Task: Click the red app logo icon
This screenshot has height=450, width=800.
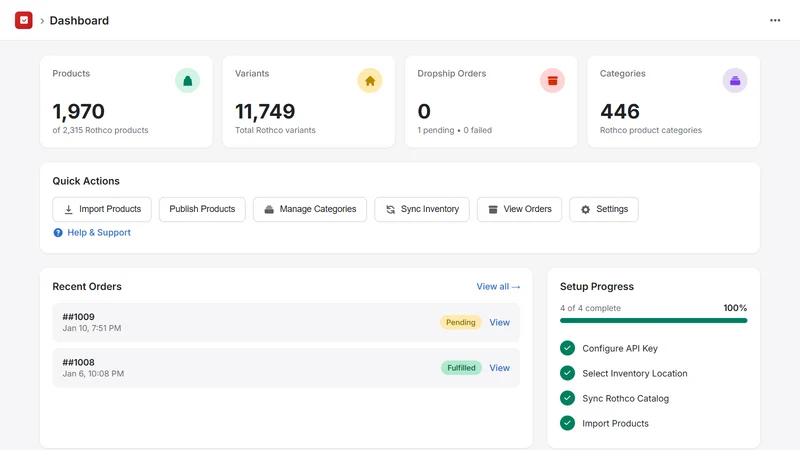Action: point(23,20)
